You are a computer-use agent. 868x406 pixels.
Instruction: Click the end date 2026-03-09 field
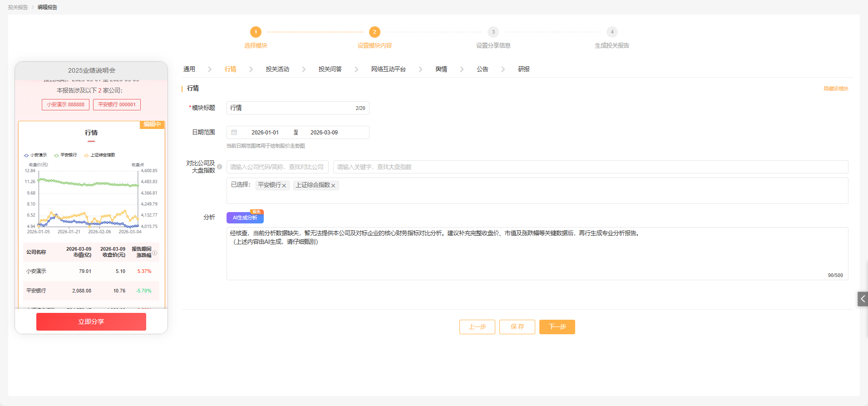point(324,133)
